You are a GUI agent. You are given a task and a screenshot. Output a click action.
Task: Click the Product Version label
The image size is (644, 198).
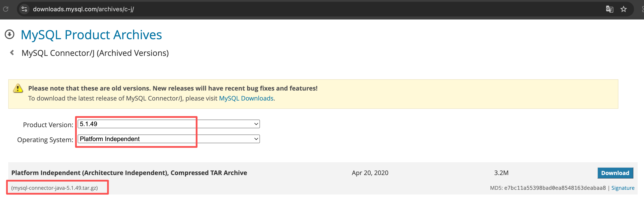click(x=48, y=125)
